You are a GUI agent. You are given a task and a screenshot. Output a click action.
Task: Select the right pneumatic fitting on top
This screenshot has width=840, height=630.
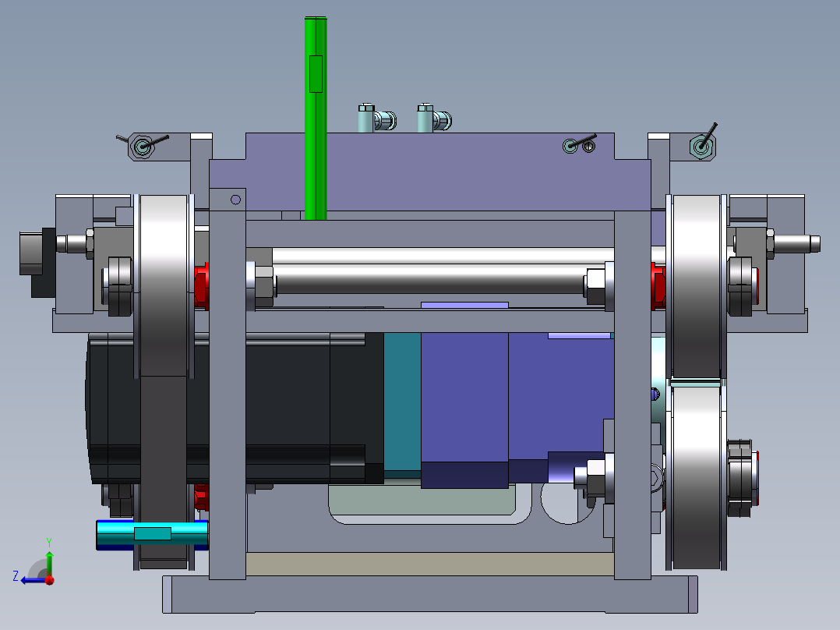(434, 119)
